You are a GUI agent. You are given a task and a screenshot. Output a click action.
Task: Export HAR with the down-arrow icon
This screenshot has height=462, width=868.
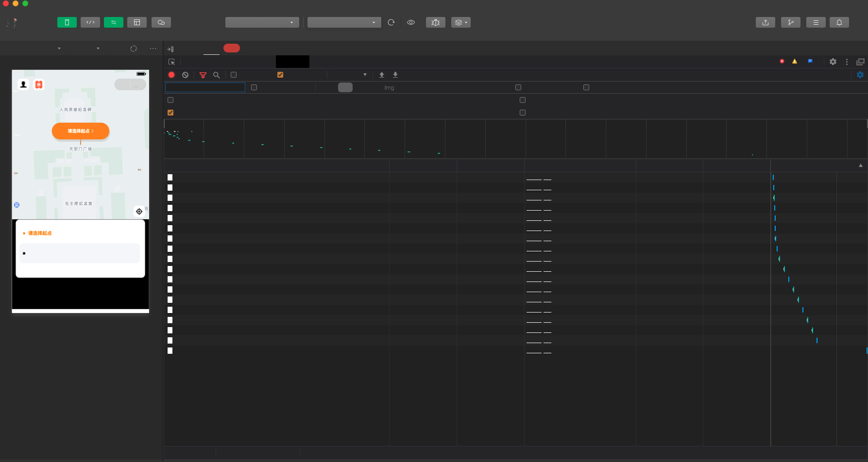point(395,75)
